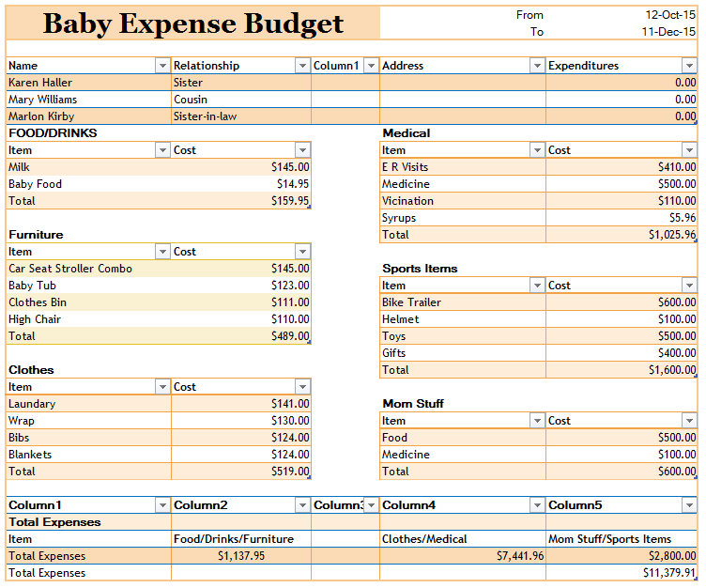This screenshot has height=588, width=706.
Task: Open Medical Item filter dropdown
Action: pyautogui.click(x=537, y=150)
